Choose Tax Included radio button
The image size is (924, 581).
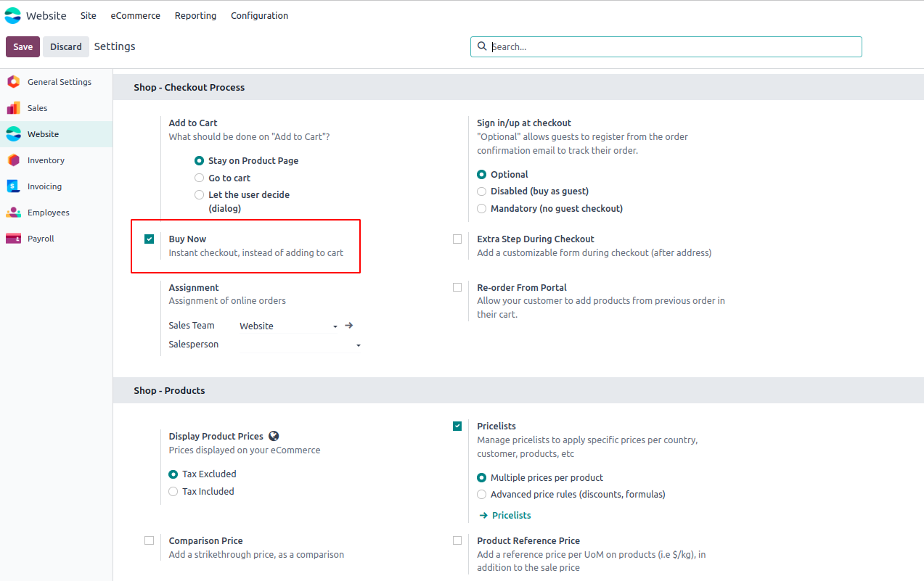click(173, 491)
